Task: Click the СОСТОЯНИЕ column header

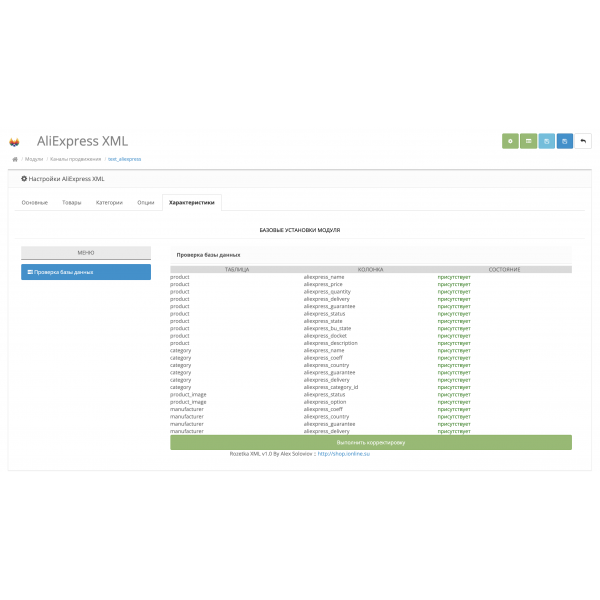Action: (504, 269)
